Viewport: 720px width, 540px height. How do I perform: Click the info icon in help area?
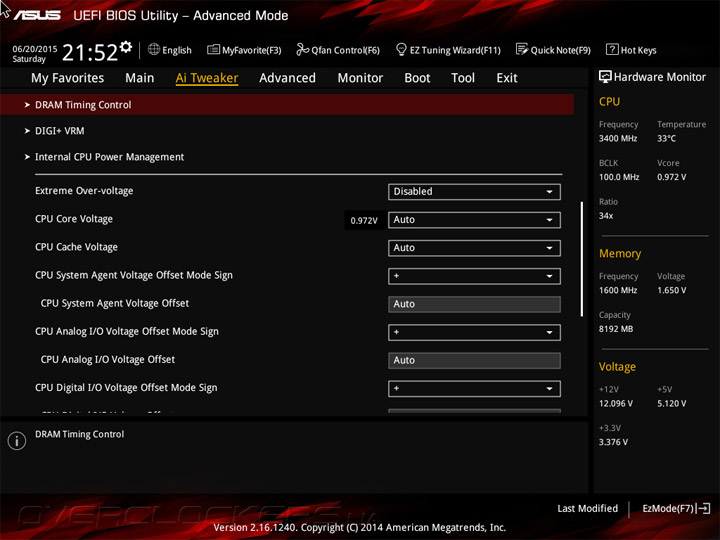click(17, 441)
